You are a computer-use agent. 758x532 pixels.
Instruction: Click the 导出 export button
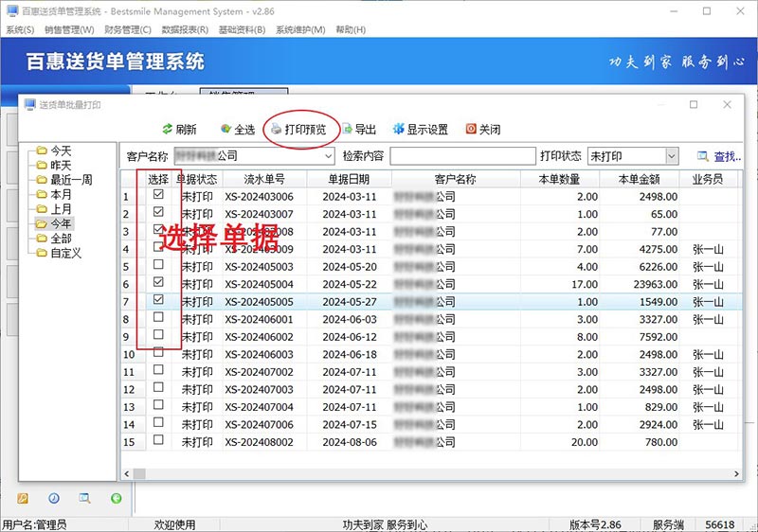(x=359, y=129)
